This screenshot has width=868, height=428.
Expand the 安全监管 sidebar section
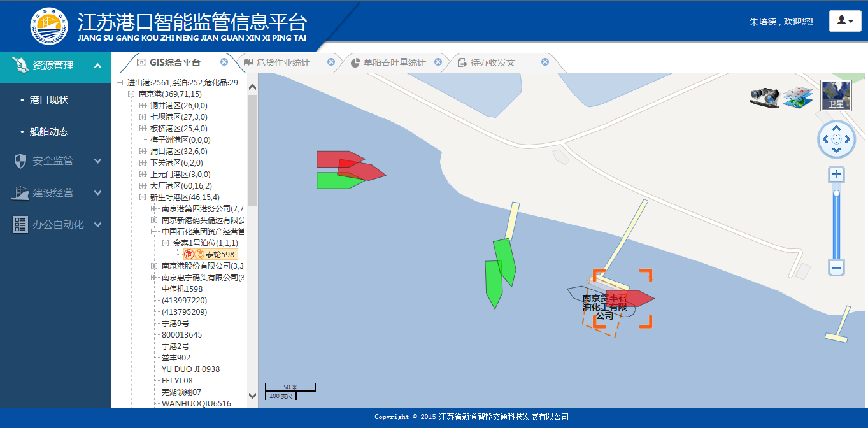[x=97, y=161]
